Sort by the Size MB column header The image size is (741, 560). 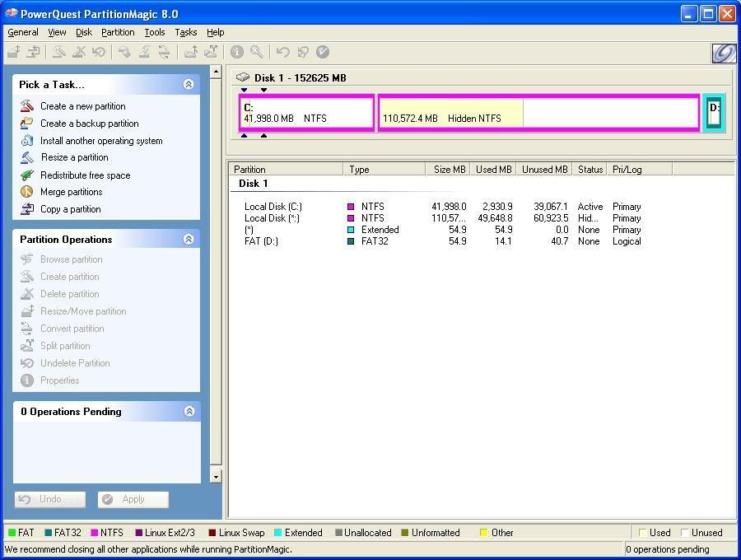pyautogui.click(x=448, y=169)
